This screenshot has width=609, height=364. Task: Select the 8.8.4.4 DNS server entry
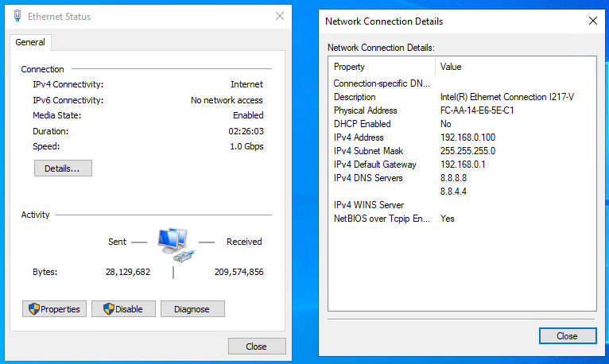point(453,192)
